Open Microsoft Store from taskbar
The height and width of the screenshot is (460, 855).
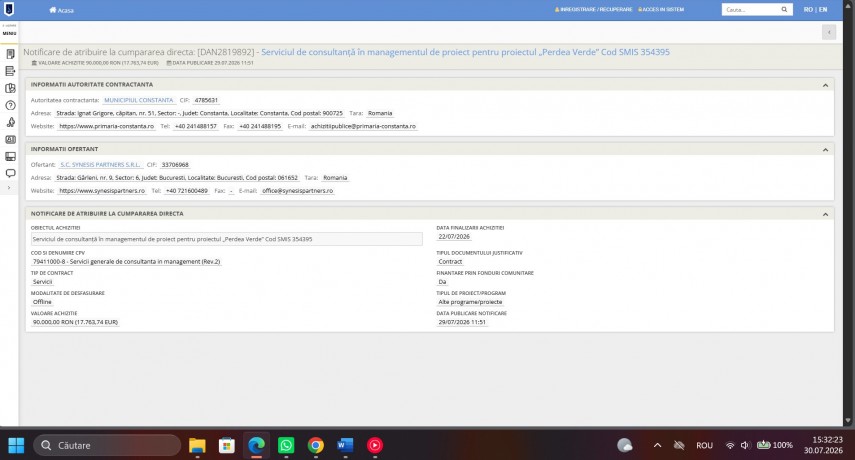(227, 445)
